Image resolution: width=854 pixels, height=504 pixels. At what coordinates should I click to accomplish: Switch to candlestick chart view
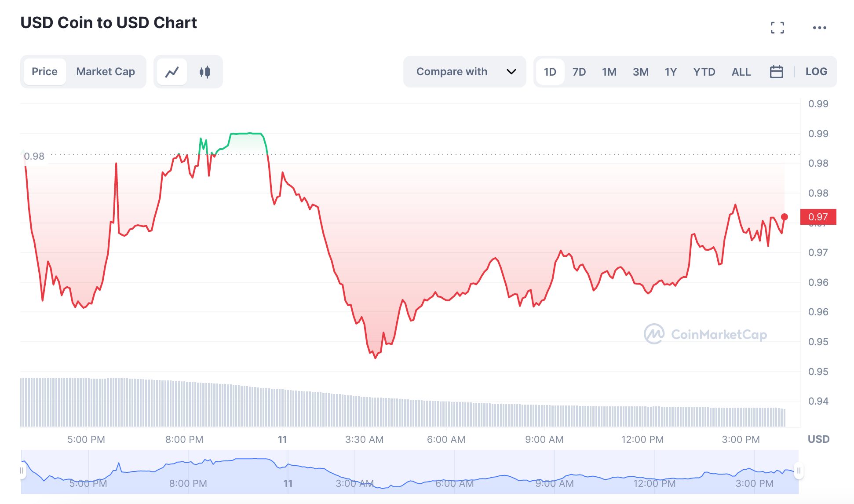click(204, 72)
